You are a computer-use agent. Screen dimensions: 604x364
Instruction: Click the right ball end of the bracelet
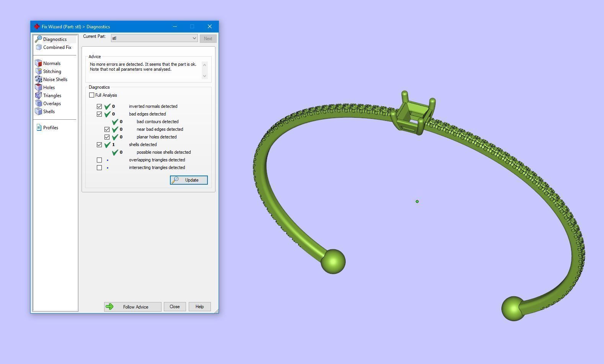[x=513, y=309]
